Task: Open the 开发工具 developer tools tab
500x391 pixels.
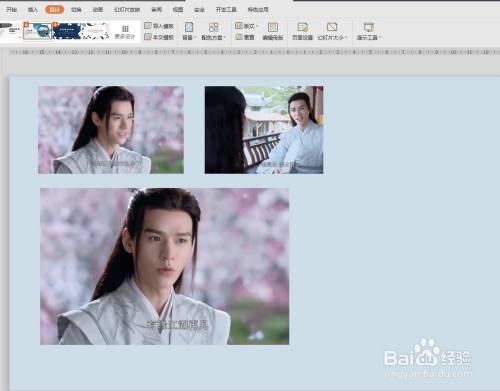Action: (226, 10)
